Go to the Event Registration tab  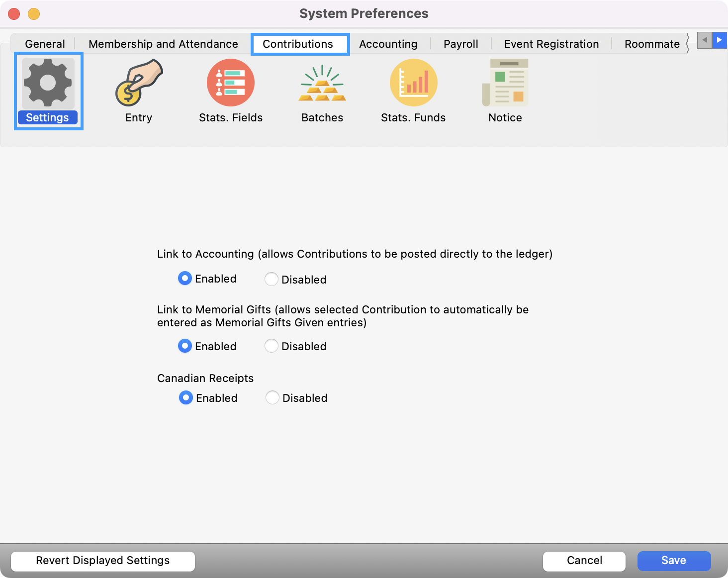pos(550,44)
